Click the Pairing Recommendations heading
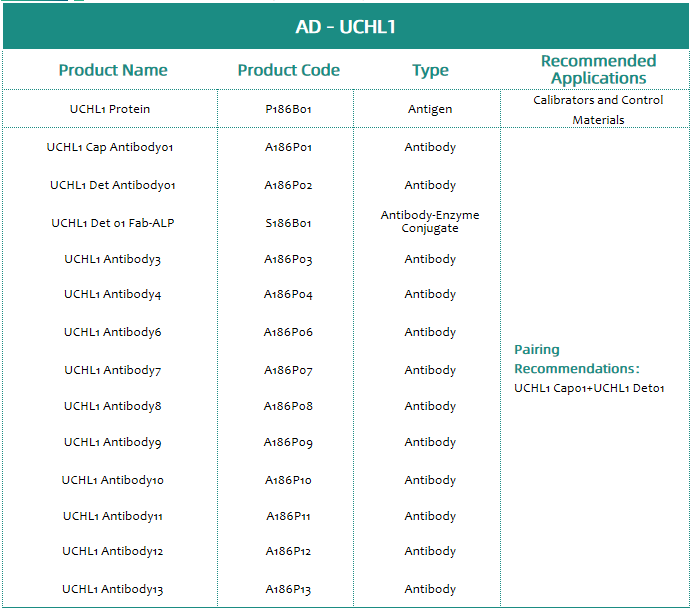The width and height of the screenshot is (692, 610). click(x=576, y=359)
